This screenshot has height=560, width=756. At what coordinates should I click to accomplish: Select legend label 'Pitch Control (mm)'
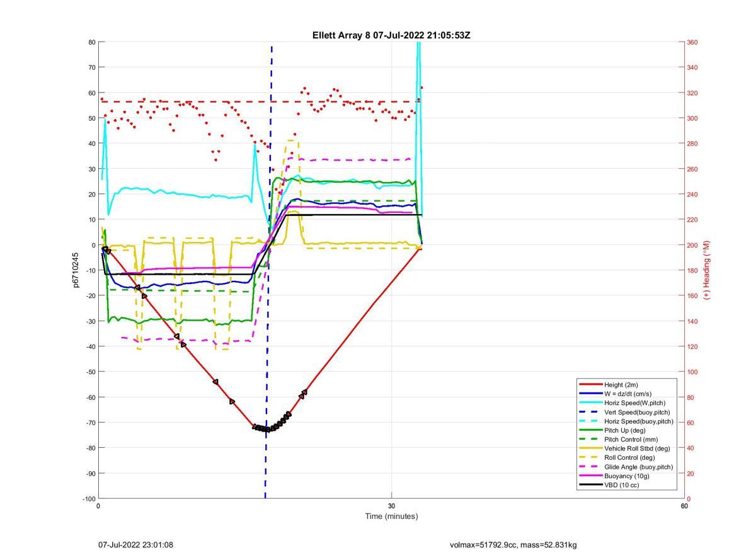point(631,439)
